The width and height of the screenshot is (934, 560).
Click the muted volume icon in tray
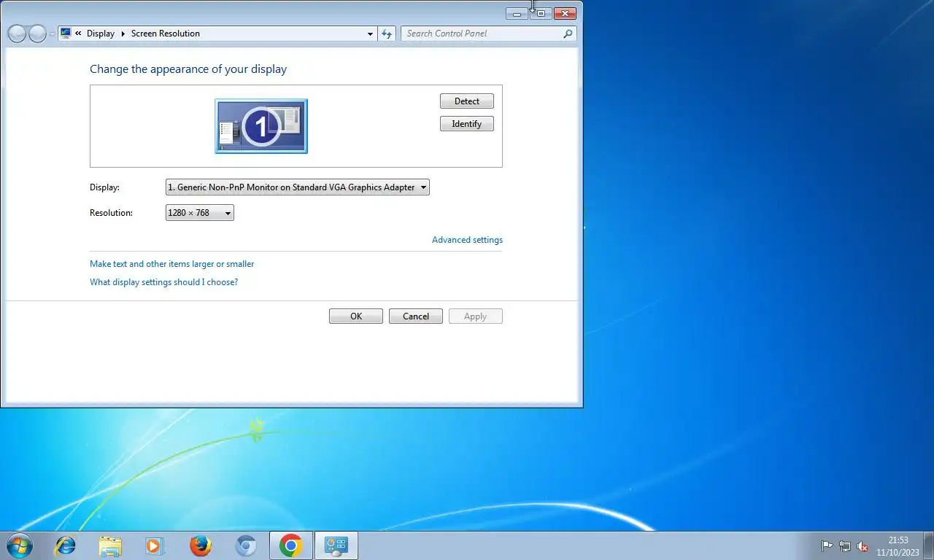coord(862,546)
